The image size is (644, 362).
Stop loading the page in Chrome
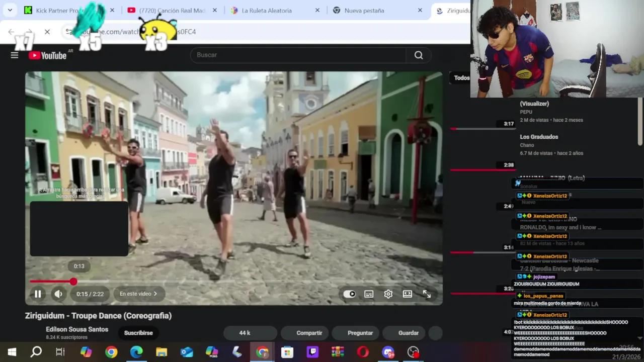pos(47,32)
